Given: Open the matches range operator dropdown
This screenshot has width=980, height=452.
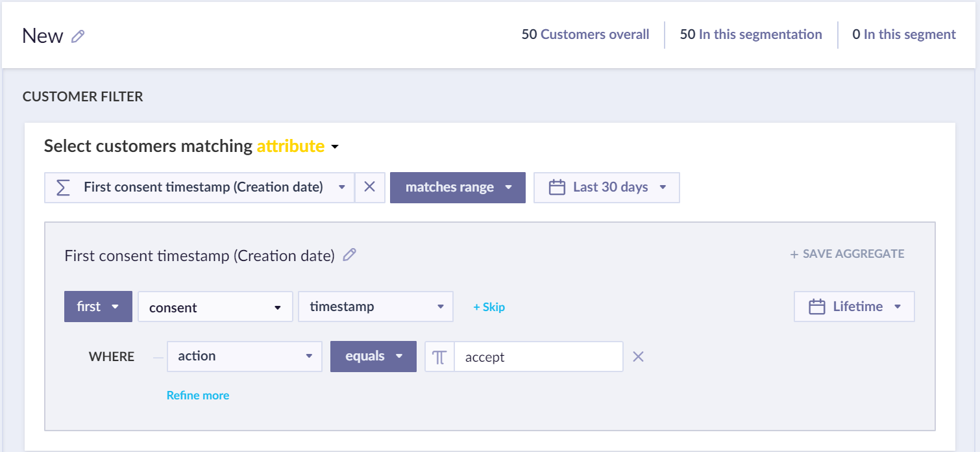Looking at the screenshot, I should 458,188.
